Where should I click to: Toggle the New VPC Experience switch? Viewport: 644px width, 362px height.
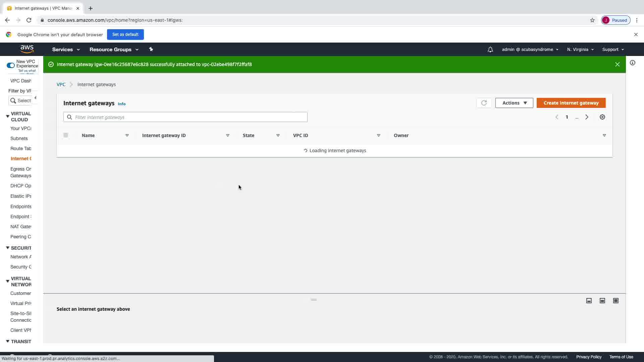tap(11, 65)
